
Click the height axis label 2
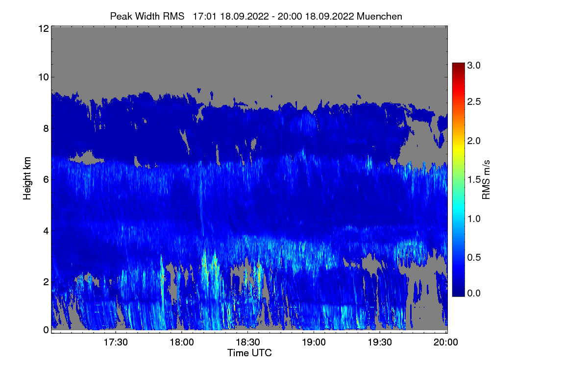point(45,281)
